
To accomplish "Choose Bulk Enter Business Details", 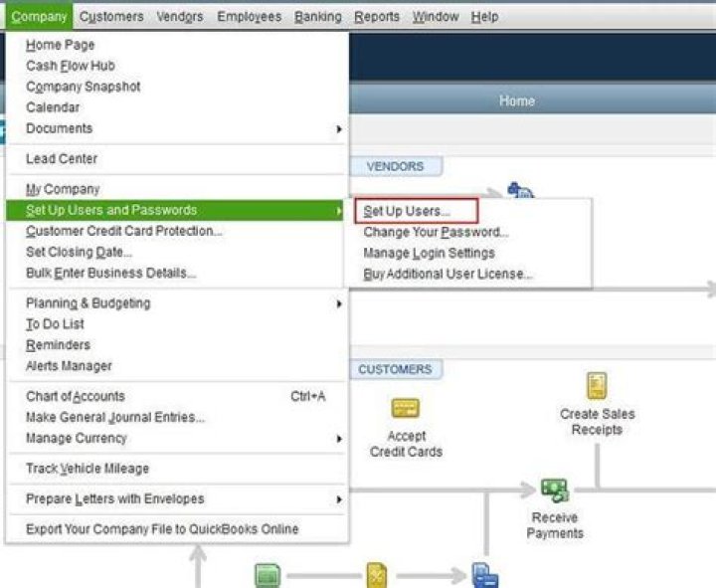I will [x=176, y=273].
